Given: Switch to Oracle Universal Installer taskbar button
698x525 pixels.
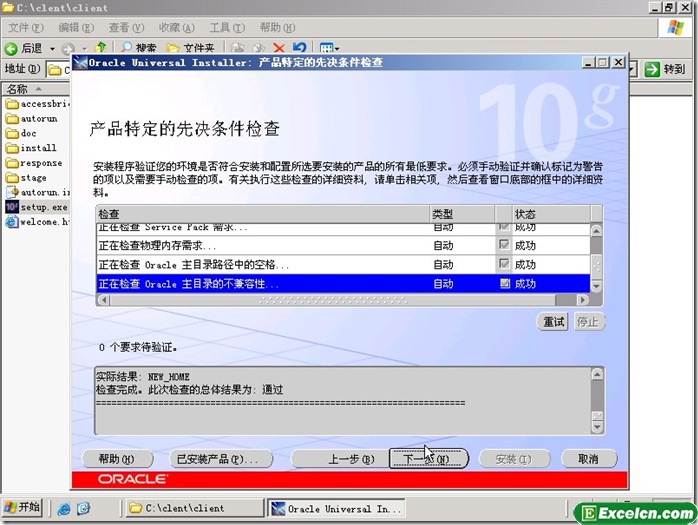Looking at the screenshot, I should [x=336, y=508].
